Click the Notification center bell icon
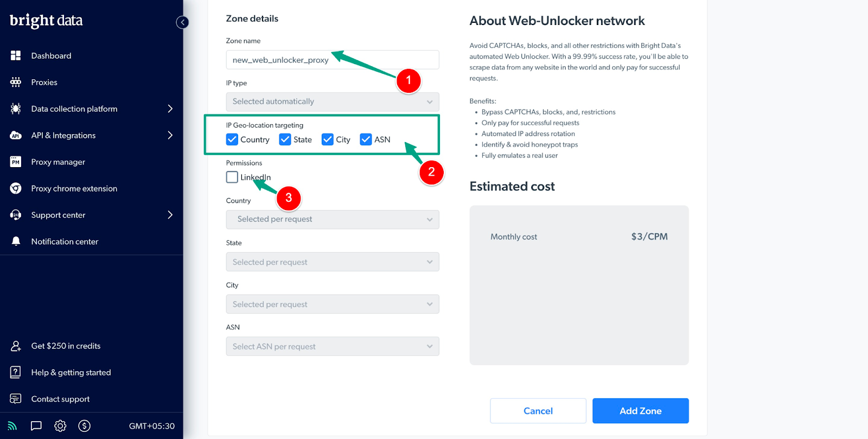The width and height of the screenshot is (868, 439). coord(16,241)
